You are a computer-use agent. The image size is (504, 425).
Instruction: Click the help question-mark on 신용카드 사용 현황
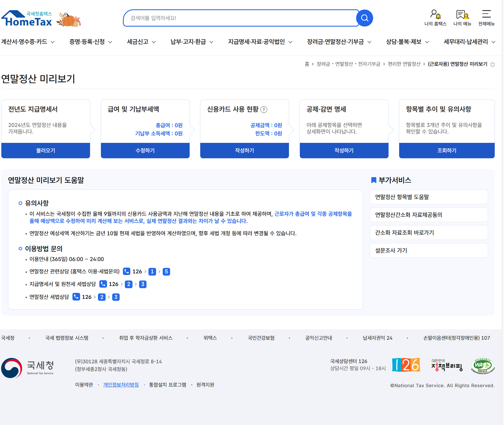pyautogui.click(x=264, y=109)
